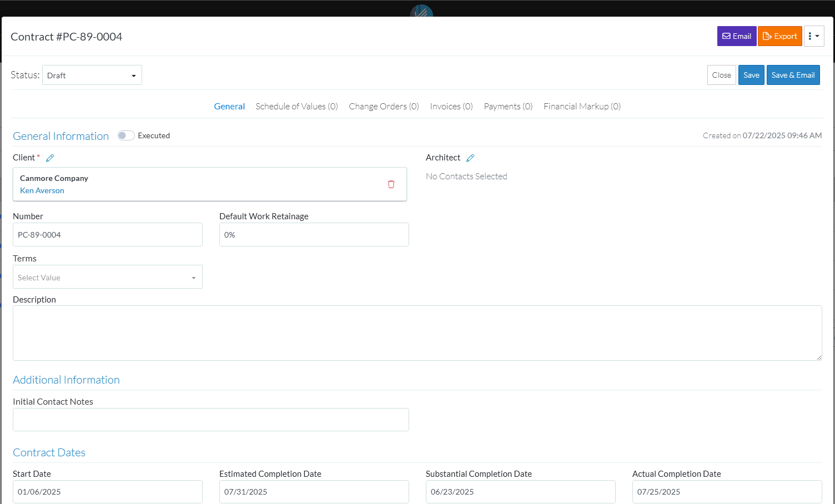The width and height of the screenshot is (835, 504).
Task: Click the Canmore Company client name
Action: 54,178
